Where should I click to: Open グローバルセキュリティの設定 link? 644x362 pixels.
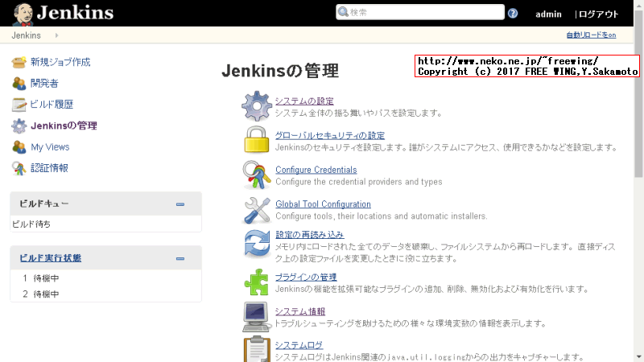(x=330, y=135)
